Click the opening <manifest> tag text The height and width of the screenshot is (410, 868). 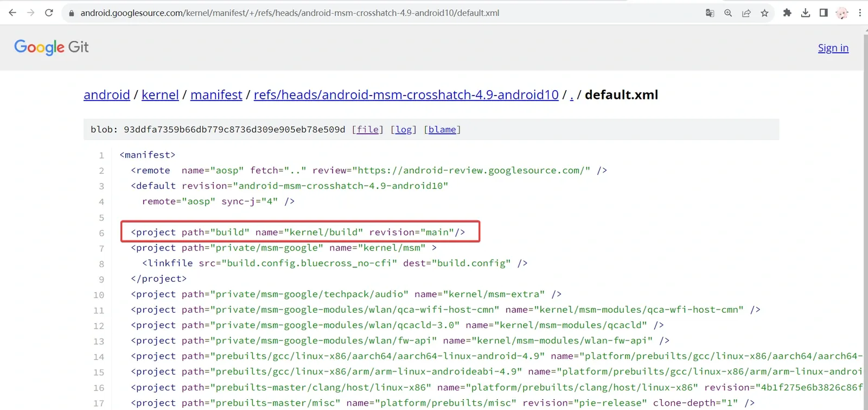(148, 155)
